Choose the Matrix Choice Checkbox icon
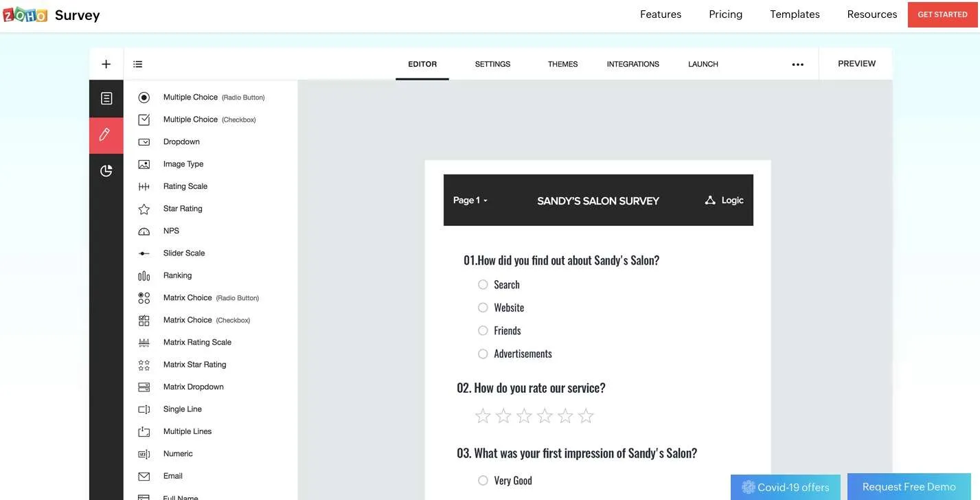The width and height of the screenshot is (980, 500). (144, 321)
